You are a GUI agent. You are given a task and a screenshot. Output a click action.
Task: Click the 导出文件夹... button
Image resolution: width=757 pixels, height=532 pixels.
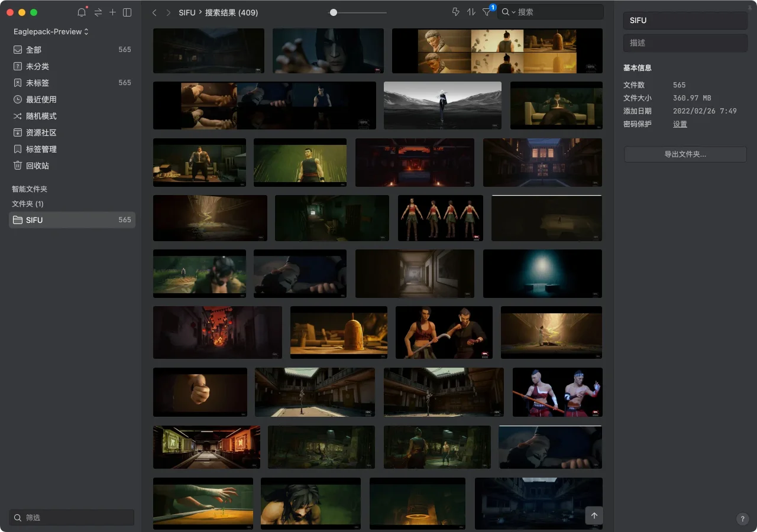point(685,154)
